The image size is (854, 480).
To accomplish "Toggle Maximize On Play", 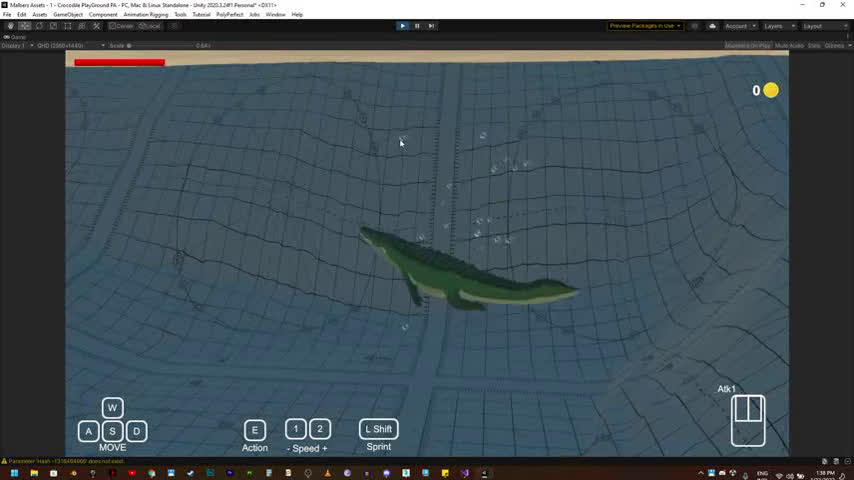I will coord(748,45).
